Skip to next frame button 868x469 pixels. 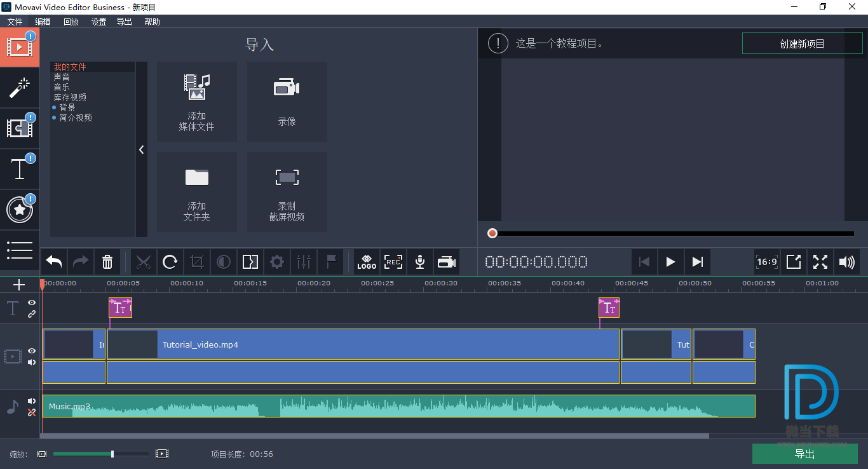click(x=697, y=262)
